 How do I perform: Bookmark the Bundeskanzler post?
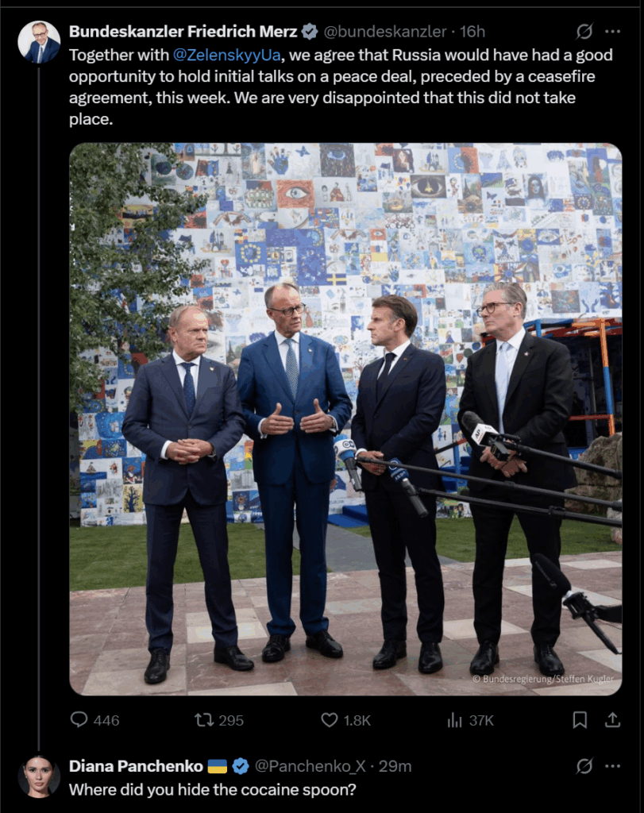click(580, 719)
